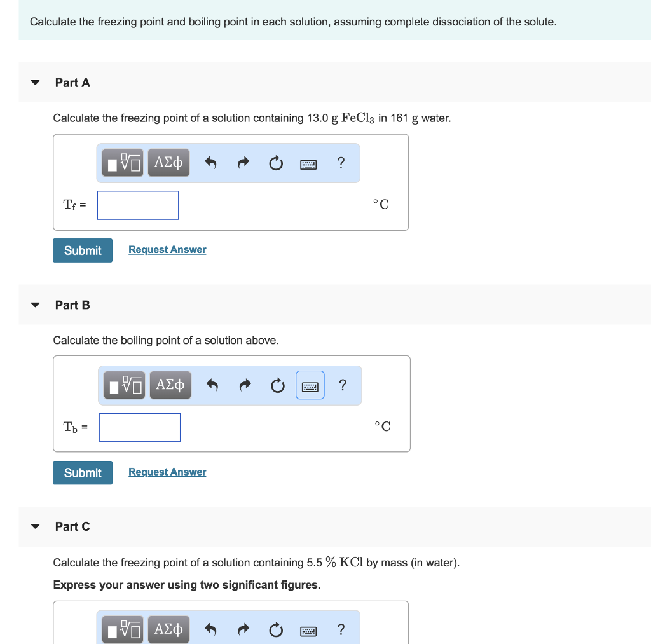Viewport: 651px width, 644px height.
Task: Insert Greek symbols using ΑΣφ in Part A
Action: click(x=168, y=163)
